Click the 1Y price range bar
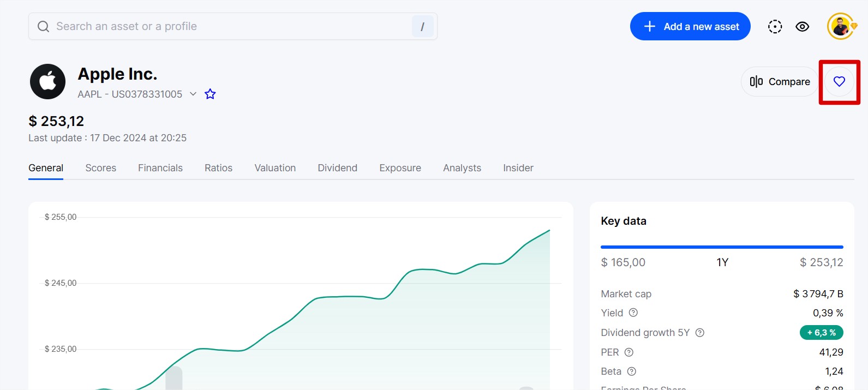Viewport: 868px width, 390px height. [x=722, y=247]
